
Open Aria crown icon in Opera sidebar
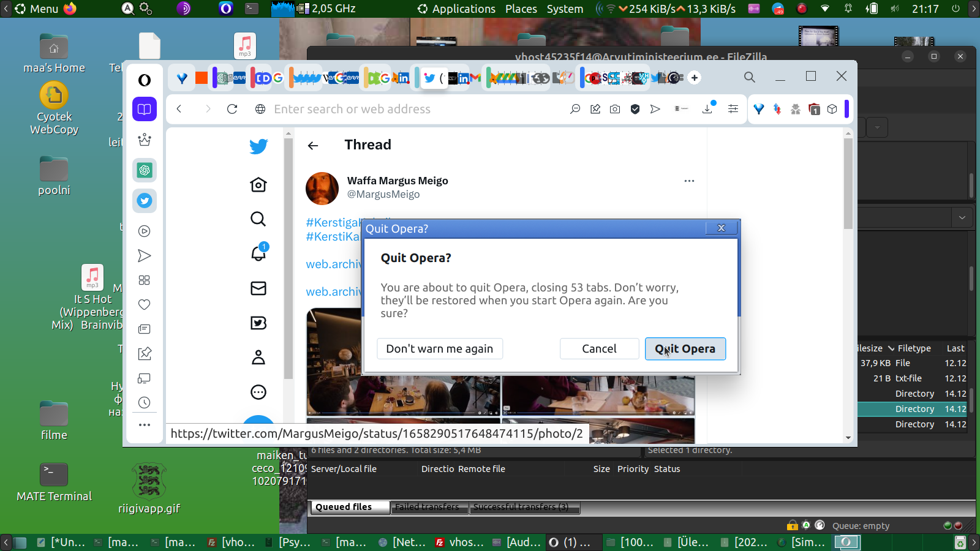[x=145, y=140]
